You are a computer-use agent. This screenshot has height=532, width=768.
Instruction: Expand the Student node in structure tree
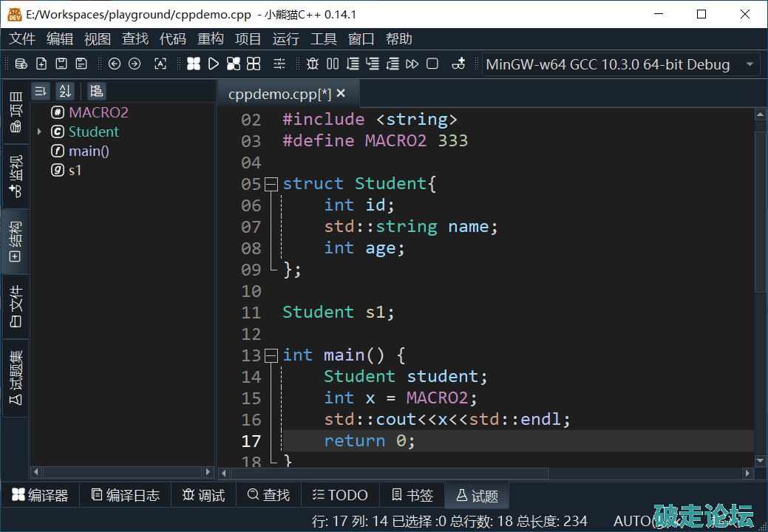coord(39,132)
